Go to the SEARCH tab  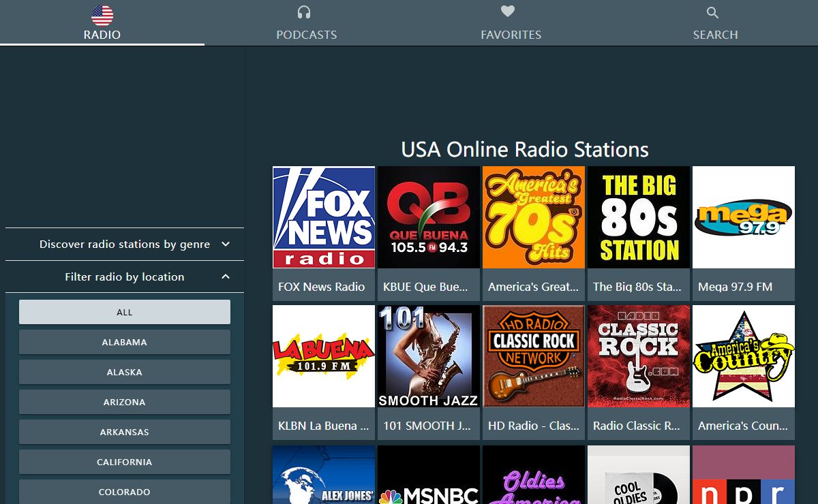716,22
